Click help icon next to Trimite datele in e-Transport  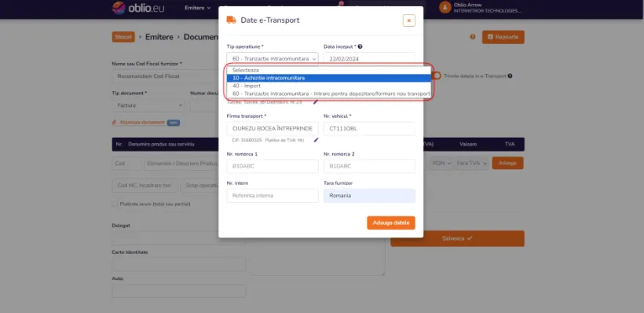(x=510, y=76)
